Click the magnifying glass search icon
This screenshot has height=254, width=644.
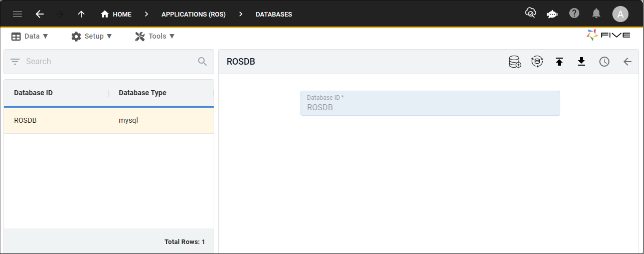pyautogui.click(x=203, y=62)
